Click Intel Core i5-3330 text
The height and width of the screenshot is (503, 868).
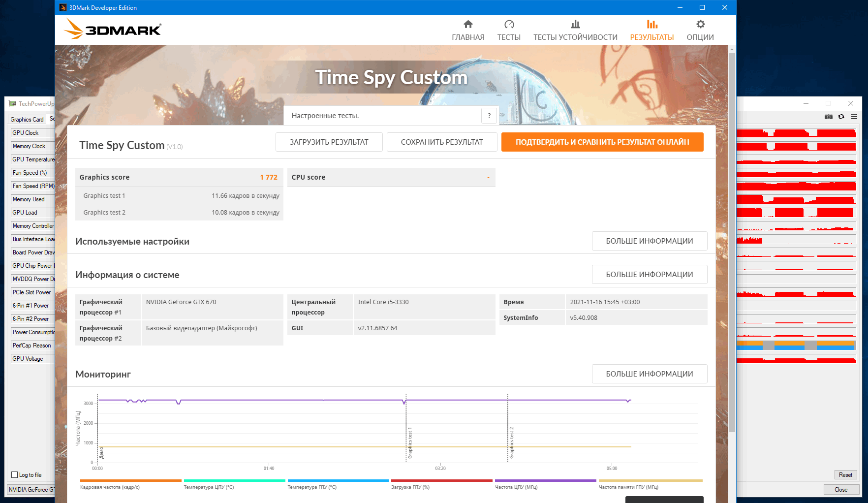pyautogui.click(x=383, y=302)
